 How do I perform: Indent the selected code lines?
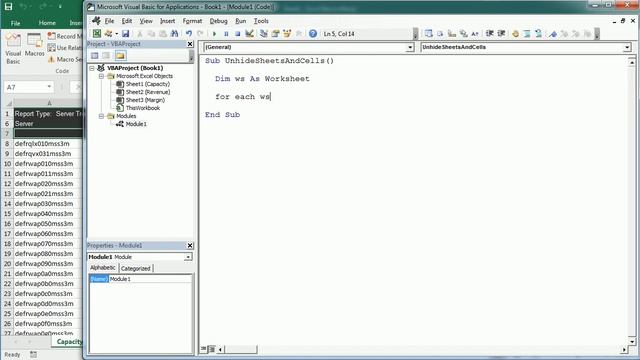tap(489, 34)
